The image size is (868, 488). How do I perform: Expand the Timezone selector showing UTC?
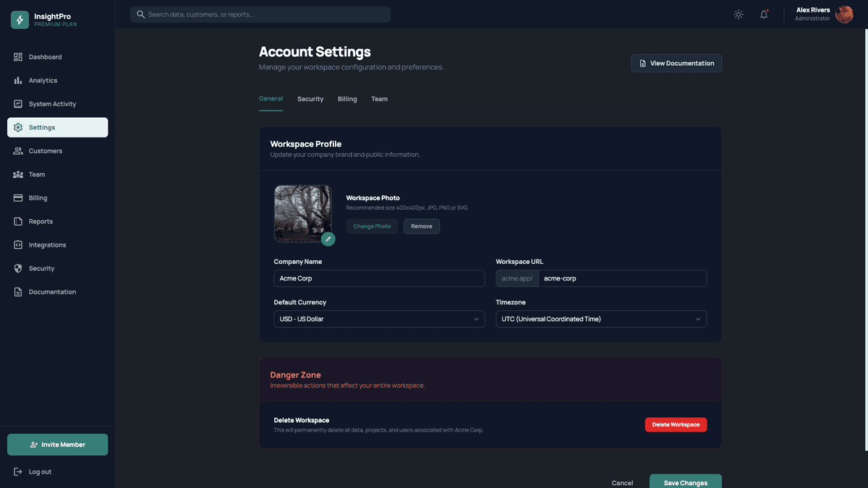tap(601, 318)
